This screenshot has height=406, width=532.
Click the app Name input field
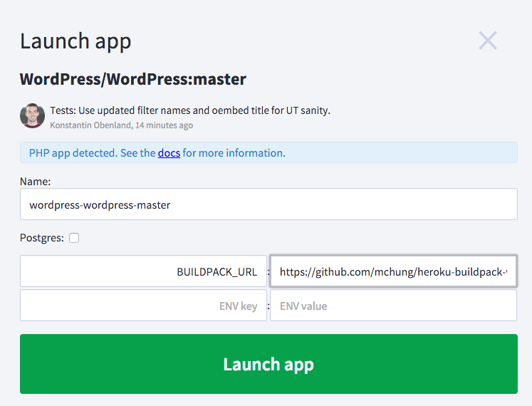coord(268,204)
